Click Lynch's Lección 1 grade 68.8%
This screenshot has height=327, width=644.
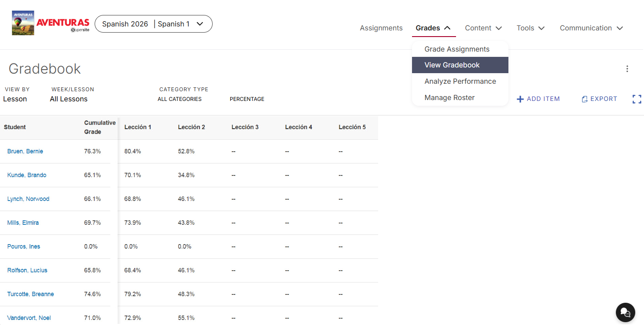click(x=132, y=199)
